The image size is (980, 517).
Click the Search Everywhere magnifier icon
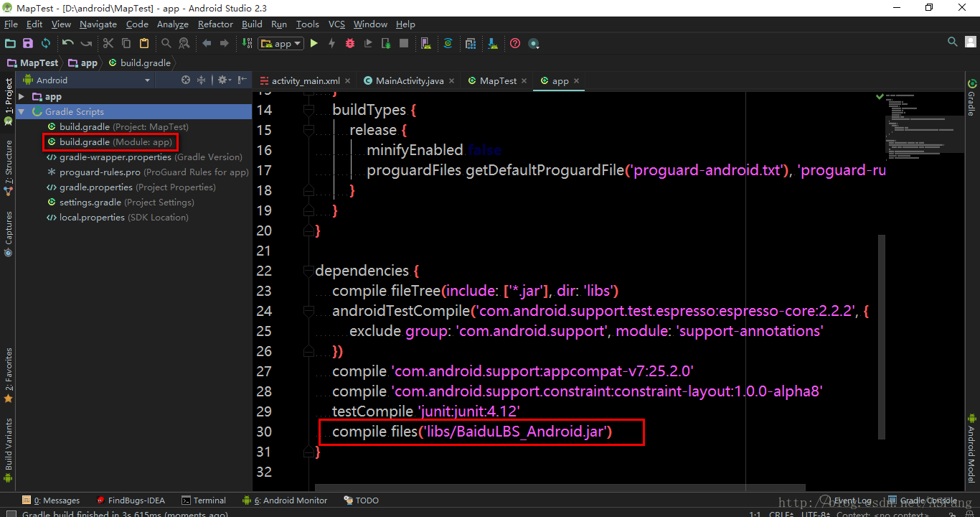tap(953, 42)
